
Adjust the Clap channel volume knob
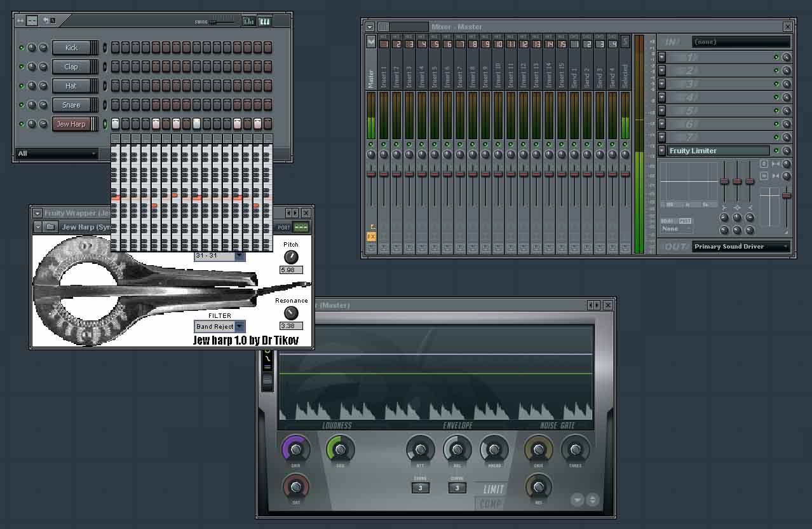click(43, 67)
